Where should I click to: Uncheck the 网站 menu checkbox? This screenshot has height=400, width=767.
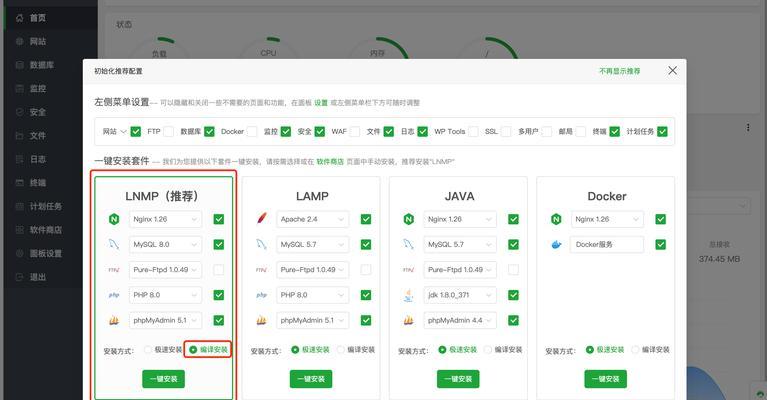pos(135,132)
